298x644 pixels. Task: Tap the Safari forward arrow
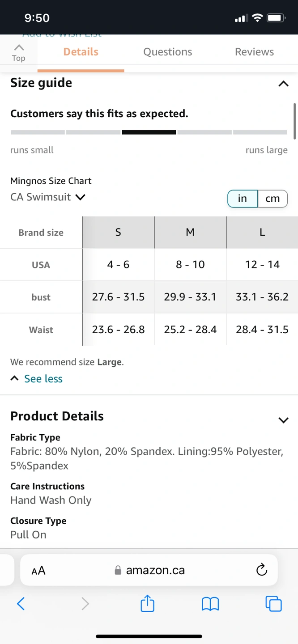click(85, 604)
